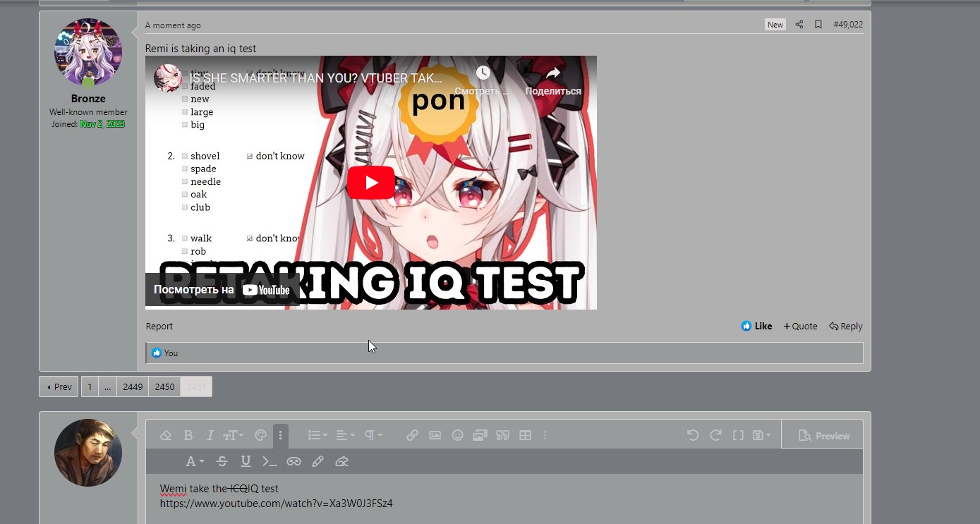This screenshot has width=980, height=524.
Task: Click the Preview button
Action: [x=823, y=436]
